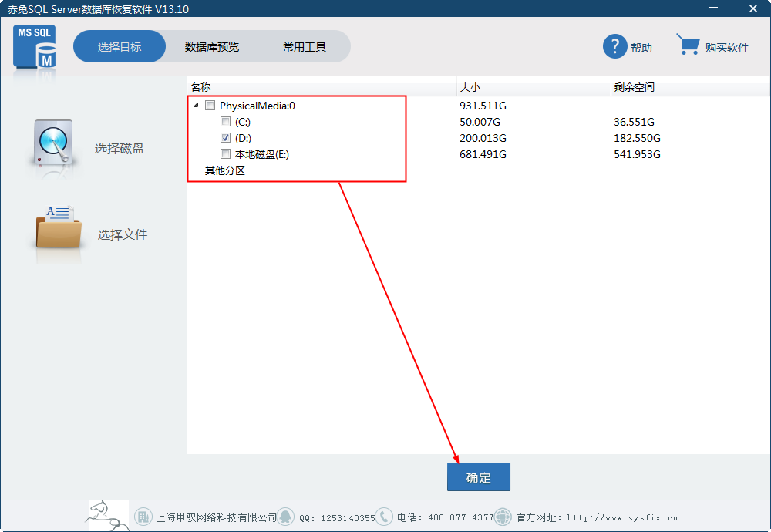Image resolution: width=771 pixels, height=532 pixels.
Task: Click the 购买软件 purchase link
Action: (x=727, y=48)
